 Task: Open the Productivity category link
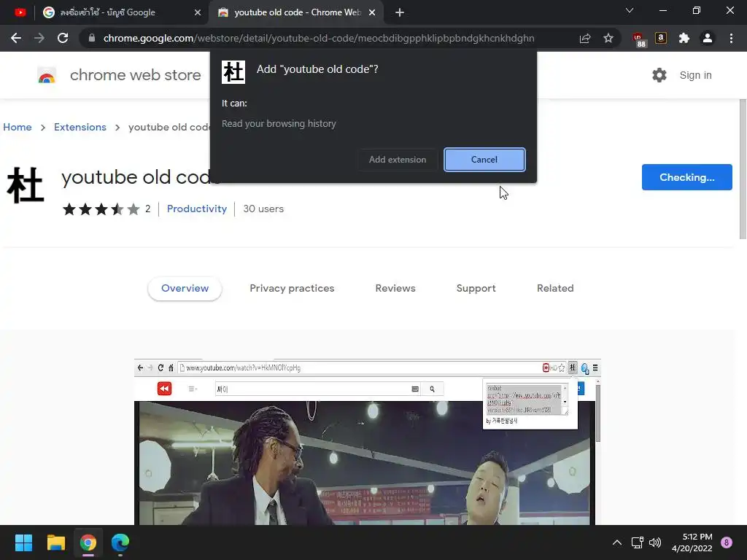(x=197, y=209)
